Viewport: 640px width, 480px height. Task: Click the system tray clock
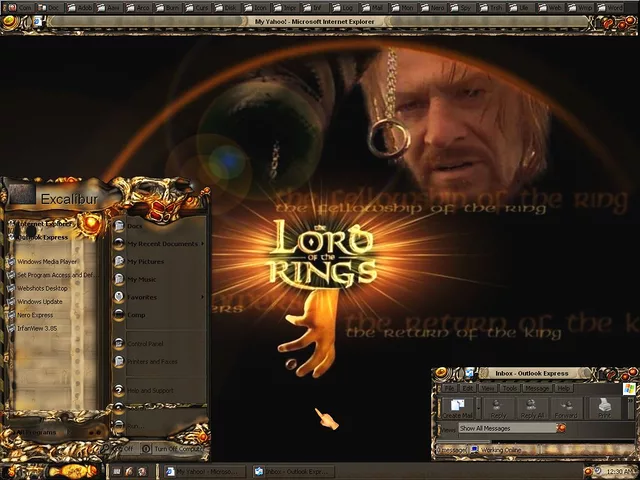[619, 472]
